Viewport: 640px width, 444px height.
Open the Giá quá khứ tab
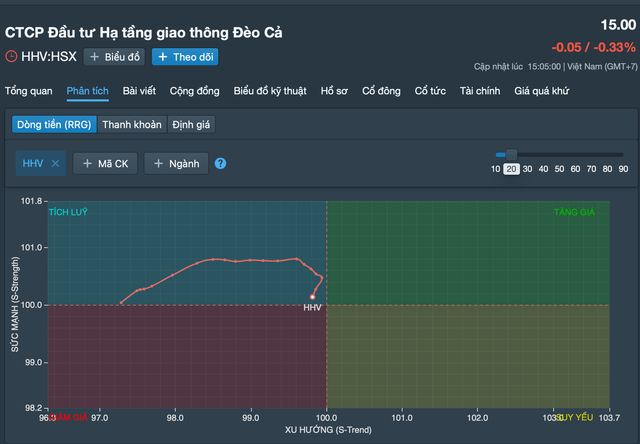pyautogui.click(x=541, y=91)
